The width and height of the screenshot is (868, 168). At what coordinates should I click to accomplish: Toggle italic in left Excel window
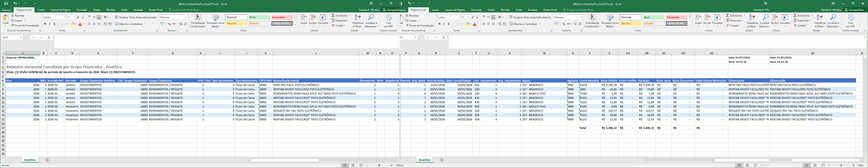50,24
